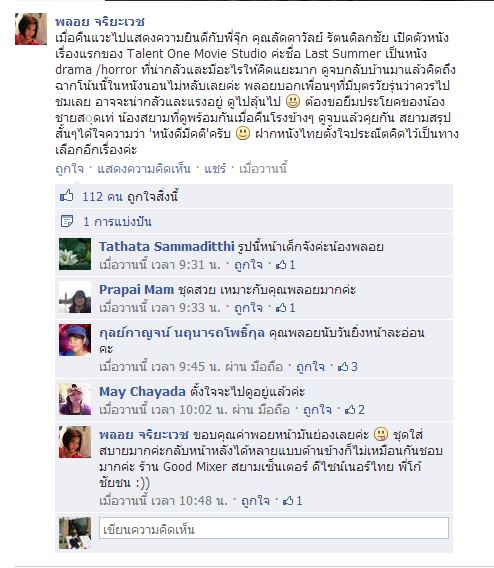This screenshot has height=568, width=494.
Task: Open post author's profile picture at top
Action: [31, 29]
